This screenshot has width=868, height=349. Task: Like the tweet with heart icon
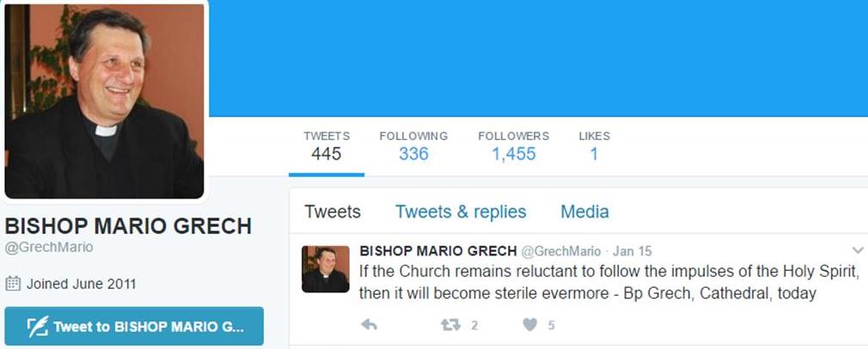[x=530, y=325]
